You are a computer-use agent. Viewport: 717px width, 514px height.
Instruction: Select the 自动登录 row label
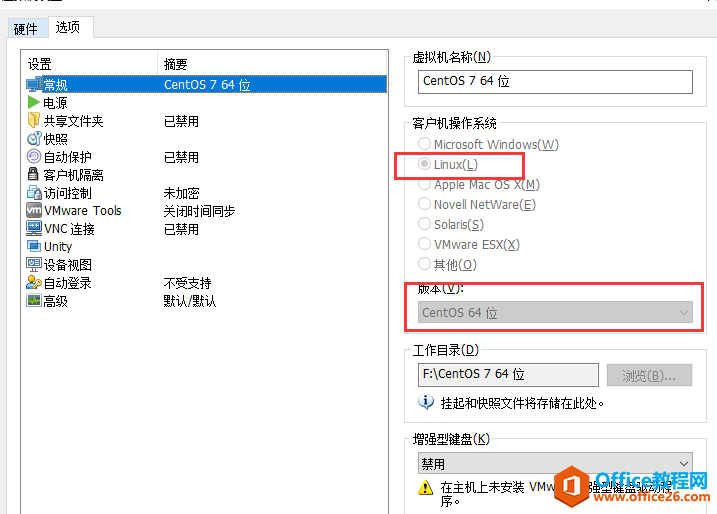[68, 283]
